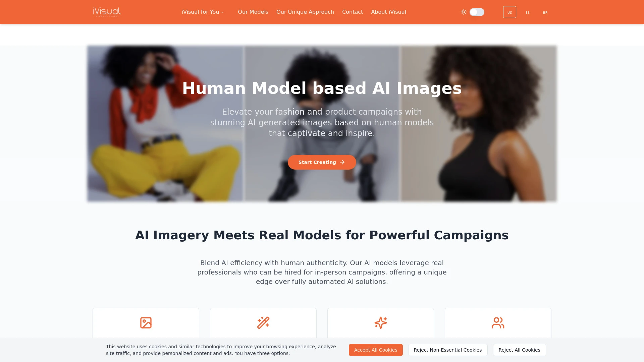Click the image/photo icon in first card

click(x=146, y=323)
